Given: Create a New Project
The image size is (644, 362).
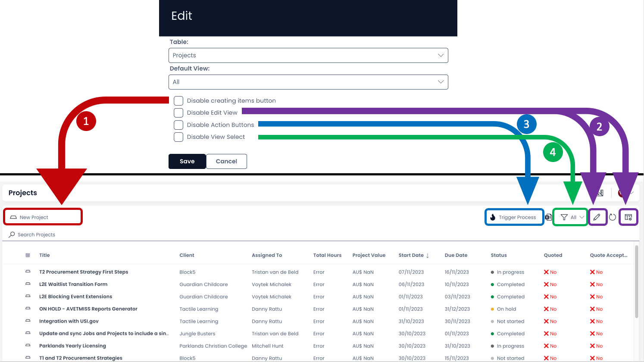Looking at the screenshot, I should tap(43, 217).
